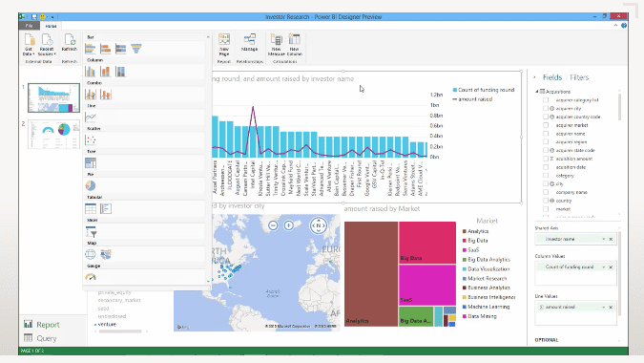The width and height of the screenshot is (644, 363).
Task: Choose the 100% stacked bar chart icon
Action: click(x=121, y=49)
